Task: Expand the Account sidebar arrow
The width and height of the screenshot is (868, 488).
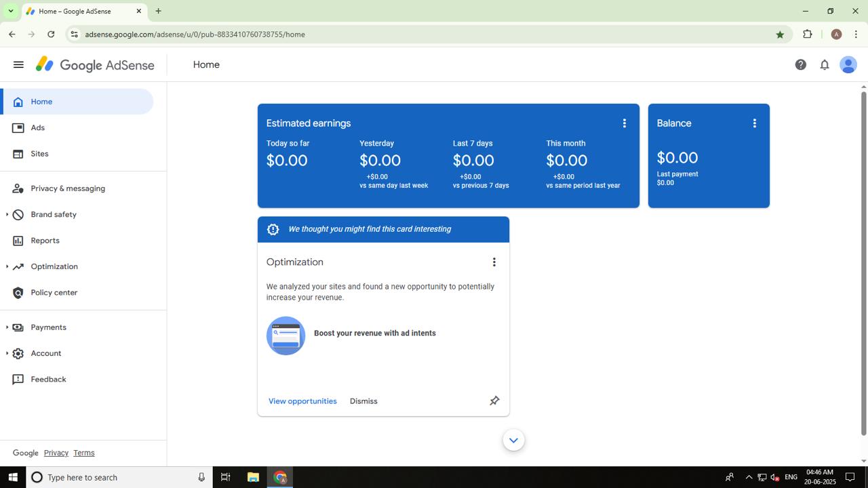Action: [7, 354]
